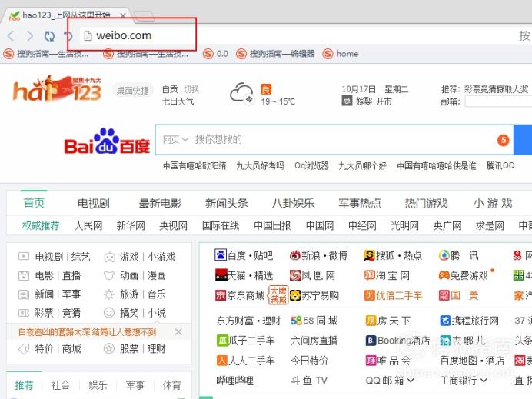
Task: Click hot search 腾讯QQ
Action: pyautogui.click(x=500, y=165)
